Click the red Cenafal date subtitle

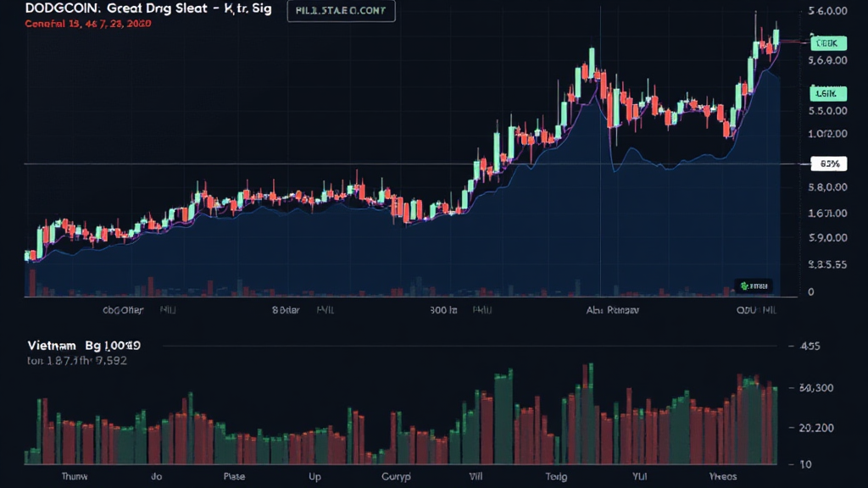[x=88, y=25]
